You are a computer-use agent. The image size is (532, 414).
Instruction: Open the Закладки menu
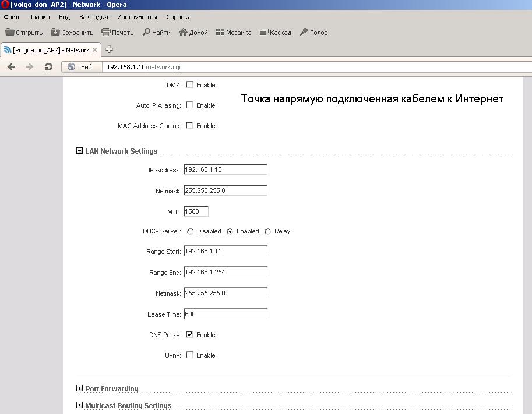(x=93, y=17)
